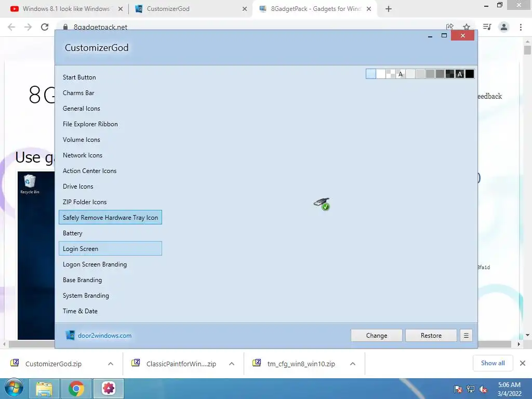Click the 8gadgetpack.net address bar

(251, 27)
